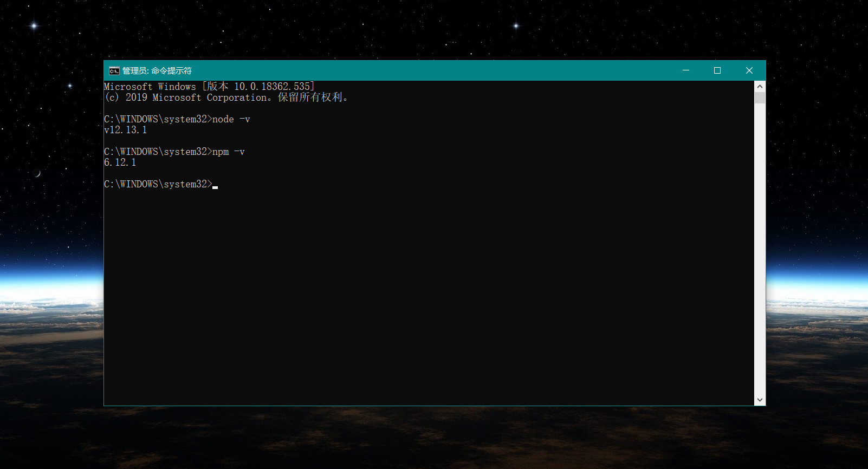Click the vertical scrollbar thumb

[x=760, y=97]
